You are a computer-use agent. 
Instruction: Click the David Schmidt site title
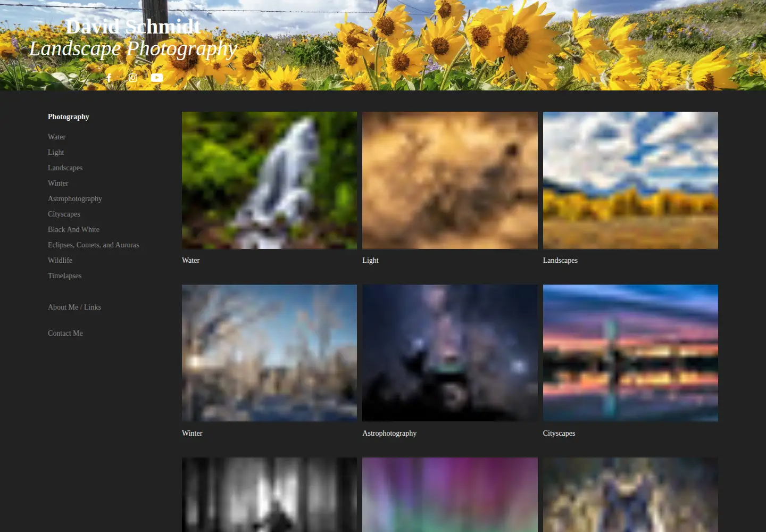coord(133,26)
